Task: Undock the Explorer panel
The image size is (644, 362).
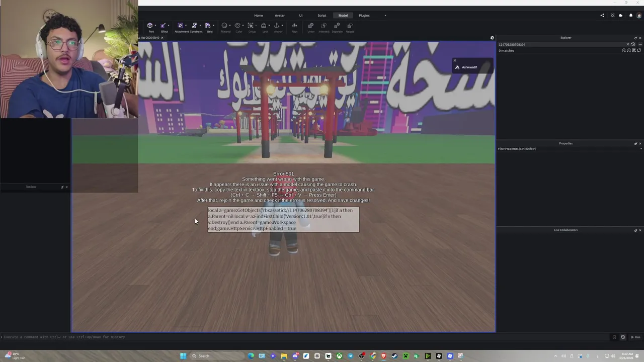Action: (x=635, y=38)
